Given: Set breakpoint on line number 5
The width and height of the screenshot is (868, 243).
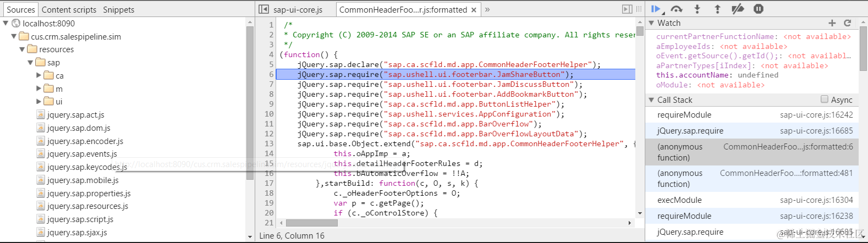Looking at the screenshot, I should 271,64.
